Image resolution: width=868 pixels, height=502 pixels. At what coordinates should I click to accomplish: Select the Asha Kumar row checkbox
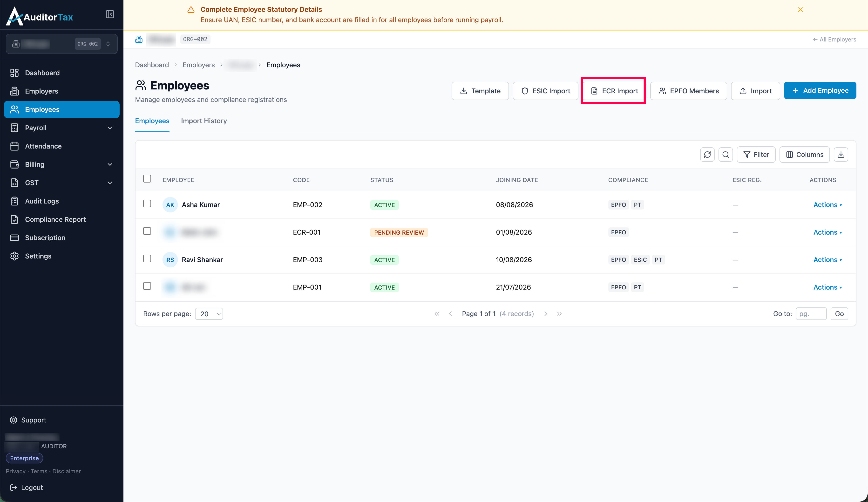click(147, 204)
